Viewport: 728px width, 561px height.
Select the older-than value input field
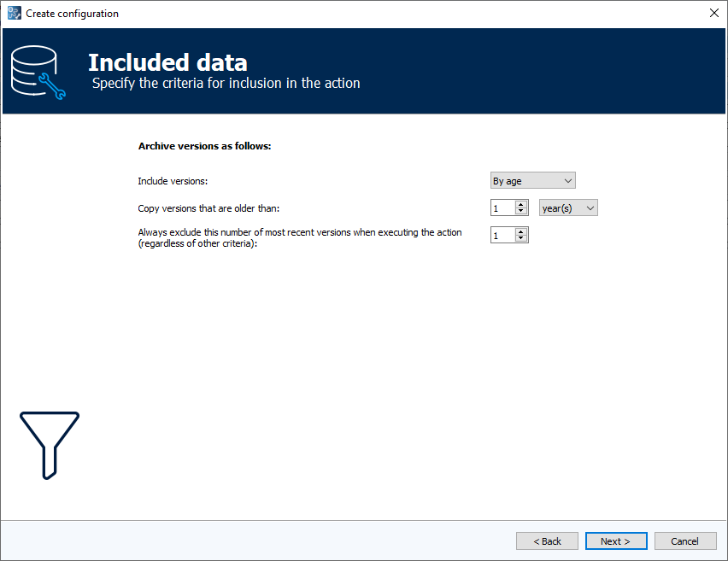[504, 207]
